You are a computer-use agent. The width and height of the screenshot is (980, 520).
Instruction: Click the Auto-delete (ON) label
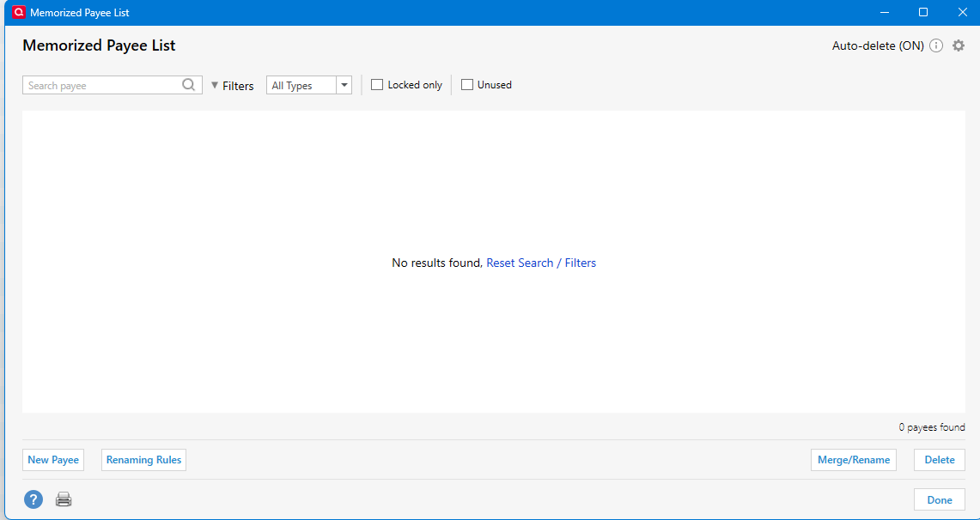click(878, 45)
